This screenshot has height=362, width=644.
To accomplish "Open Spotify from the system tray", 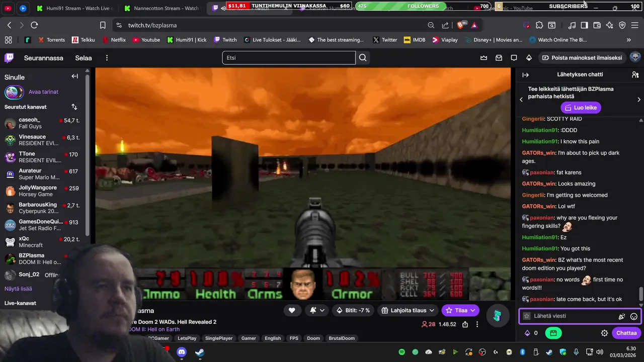I will coord(402,352).
